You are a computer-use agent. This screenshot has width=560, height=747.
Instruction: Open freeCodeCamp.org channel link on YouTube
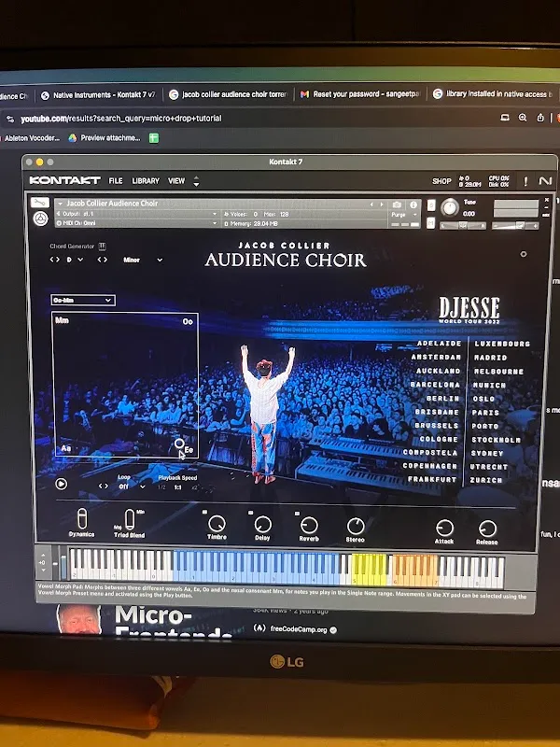pyautogui.click(x=299, y=629)
